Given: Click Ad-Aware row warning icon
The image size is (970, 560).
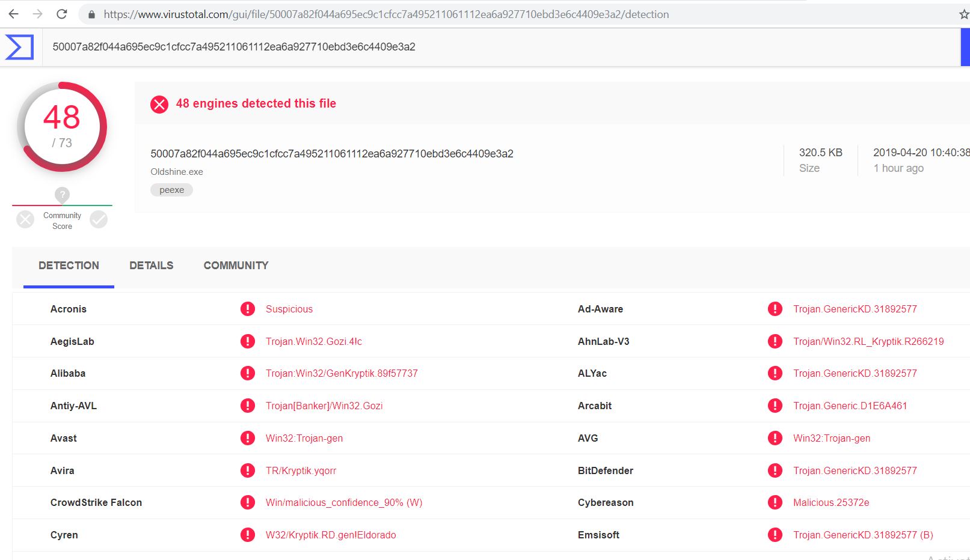Looking at the screenshot, I should coord(775,309).
